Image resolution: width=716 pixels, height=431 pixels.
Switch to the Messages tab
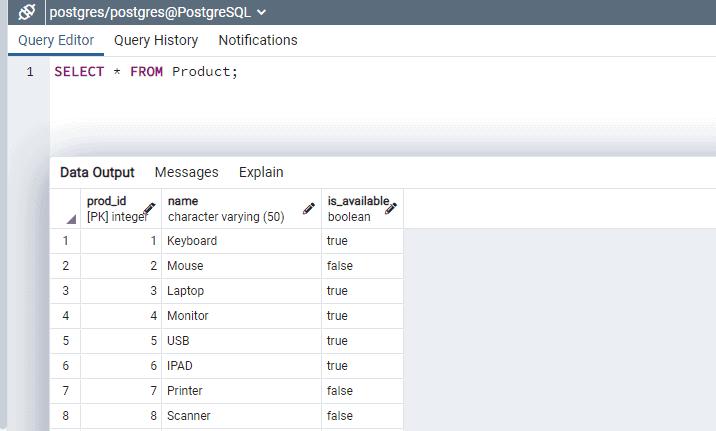coord(186,172)
